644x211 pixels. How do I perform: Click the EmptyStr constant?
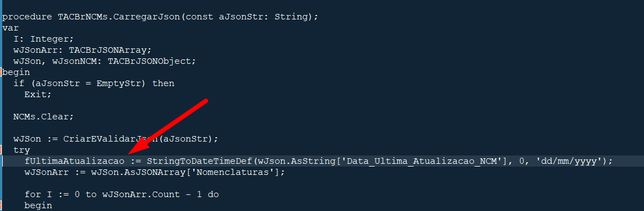pyautogui.click(x=119, y=83)
